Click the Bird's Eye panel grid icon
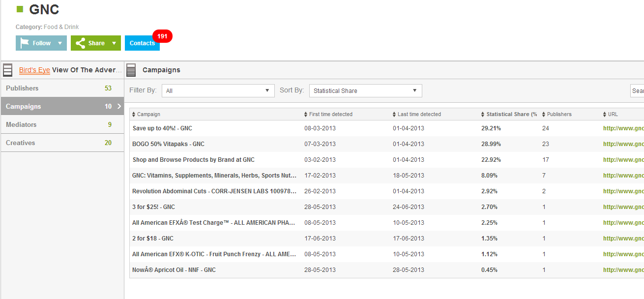The width and height of the screenshot is (644, 299). (7, 70)
